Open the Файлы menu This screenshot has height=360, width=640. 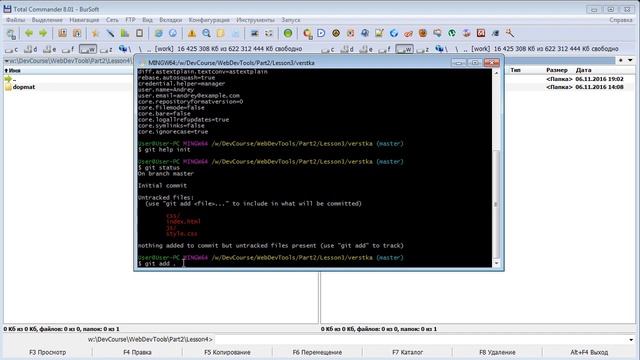16,20
